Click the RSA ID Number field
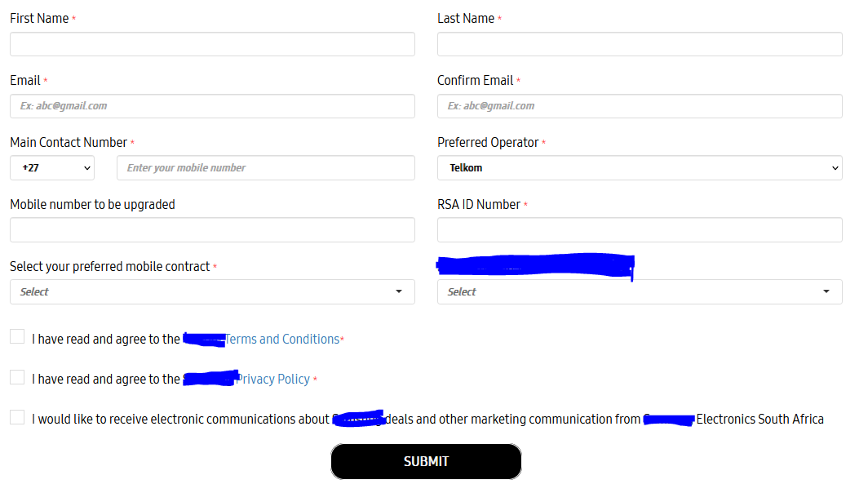Viewport: 868px width, 502px height. coord(640,230)
